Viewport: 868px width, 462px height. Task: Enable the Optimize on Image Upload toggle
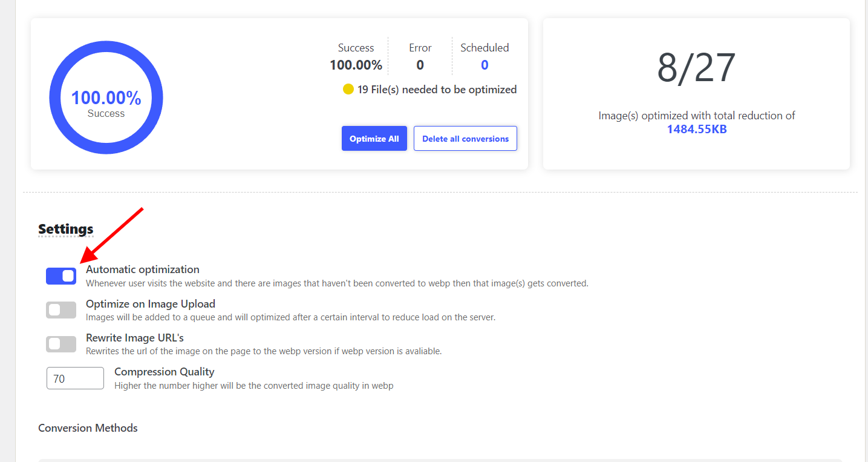point(61,310)
